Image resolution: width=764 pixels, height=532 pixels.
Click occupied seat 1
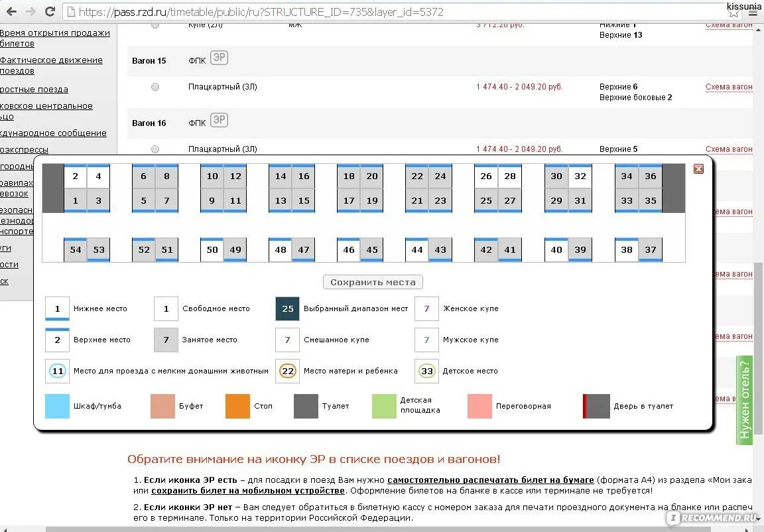tap(76, 200)
